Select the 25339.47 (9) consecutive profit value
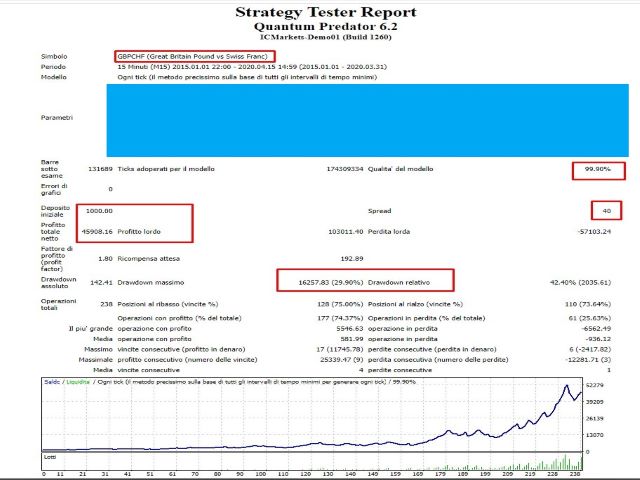Image resolution: width=640 pixels, height=480 pixels. [x=342, y=360]
